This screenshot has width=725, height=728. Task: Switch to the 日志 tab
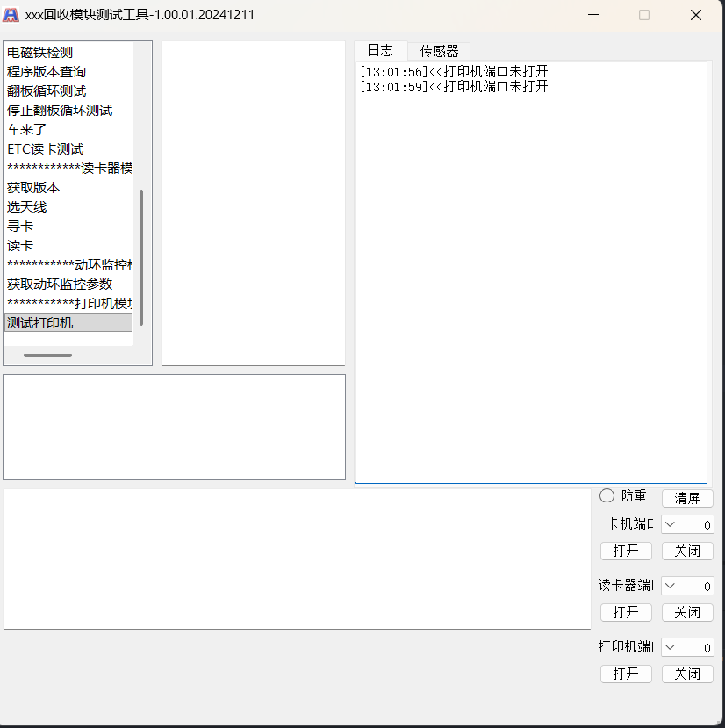[380, 50]
